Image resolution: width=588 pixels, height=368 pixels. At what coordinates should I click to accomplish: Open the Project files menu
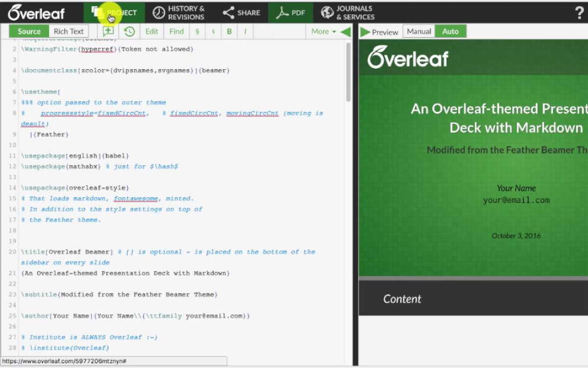[114, 13]
